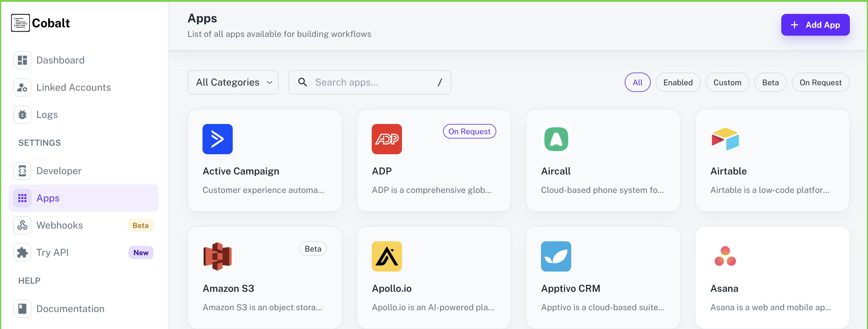Switch to the Beta filter
This screenshot has width=868, height=329.
pyautogui.click(x=770, y=82)
